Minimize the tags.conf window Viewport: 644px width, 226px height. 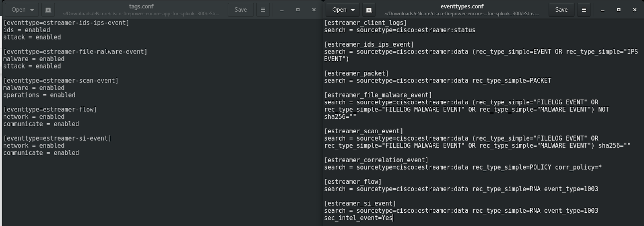point(282,10)
